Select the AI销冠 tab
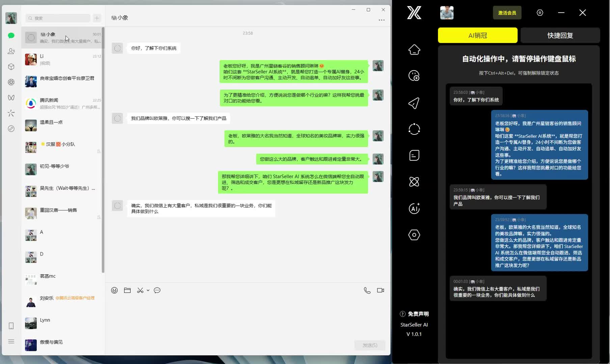 tap(477, 35)
